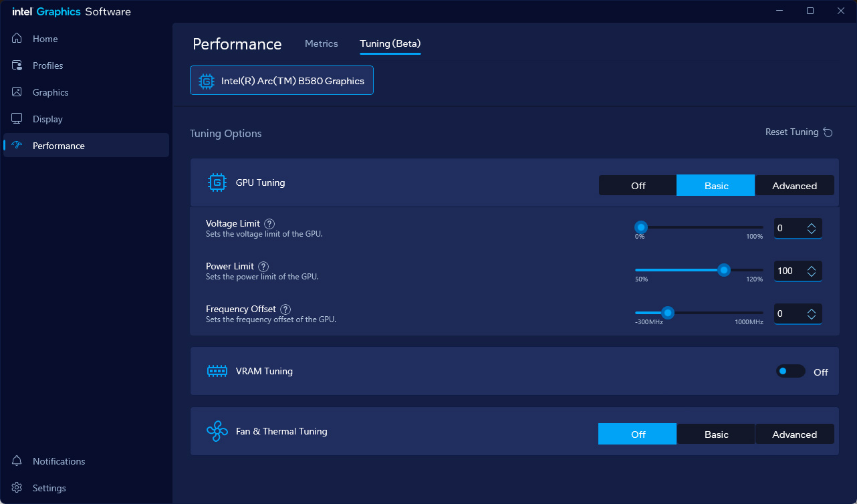Set GPU Tuning to Off
Image resolution: width=857 pixels, height=504 pixels.
(x=638, y=186)
